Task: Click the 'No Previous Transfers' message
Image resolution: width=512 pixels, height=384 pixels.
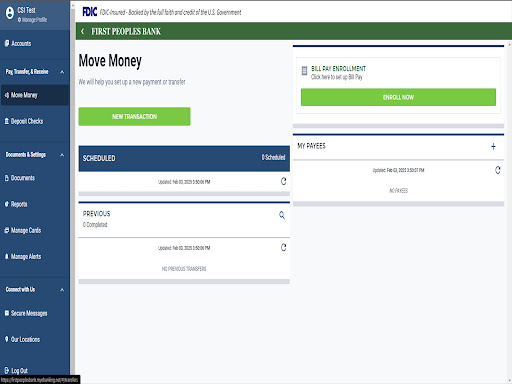Action: 184,269
